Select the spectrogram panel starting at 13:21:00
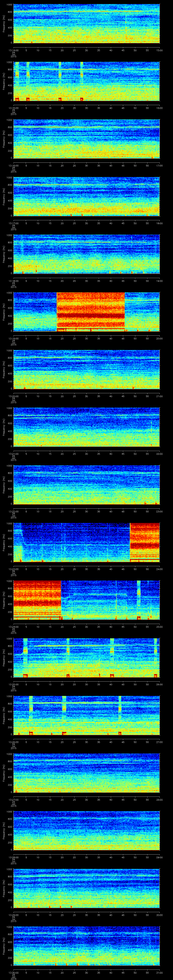This screenshot has width=173, height=980. 86,427
